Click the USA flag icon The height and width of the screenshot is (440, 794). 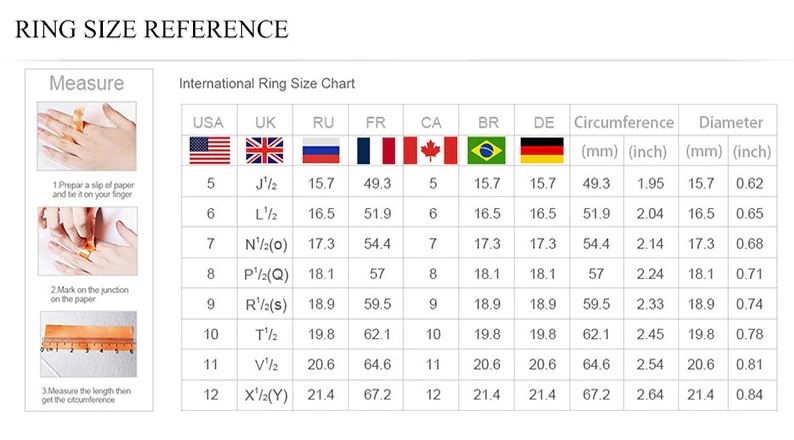[x=210, y=151]
